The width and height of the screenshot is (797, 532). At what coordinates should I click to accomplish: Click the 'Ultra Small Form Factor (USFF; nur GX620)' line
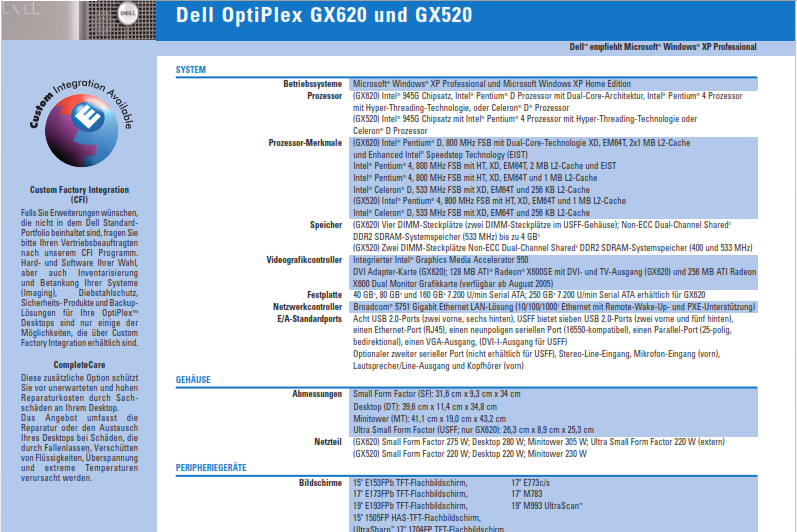473,430
